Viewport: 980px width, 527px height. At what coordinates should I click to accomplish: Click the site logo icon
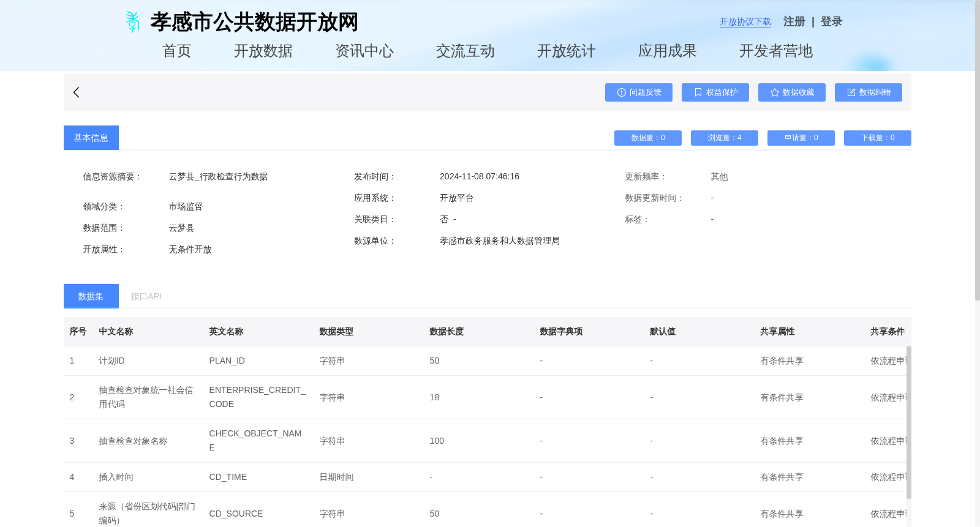coord(132,22)
